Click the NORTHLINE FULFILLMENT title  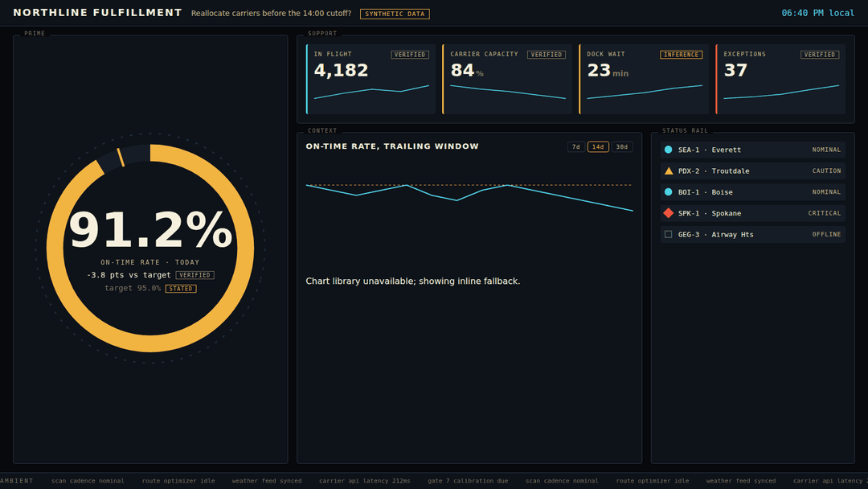[97, 12]
